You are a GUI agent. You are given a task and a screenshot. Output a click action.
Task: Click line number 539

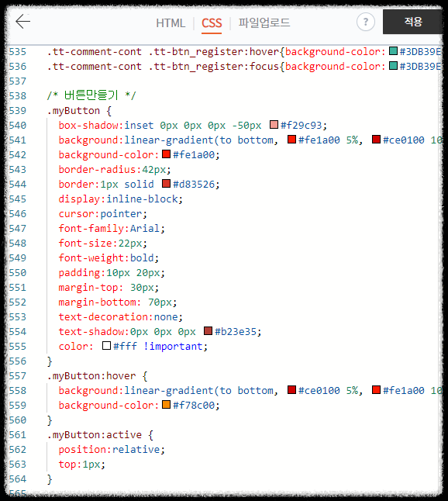click(x=18, y=111)
